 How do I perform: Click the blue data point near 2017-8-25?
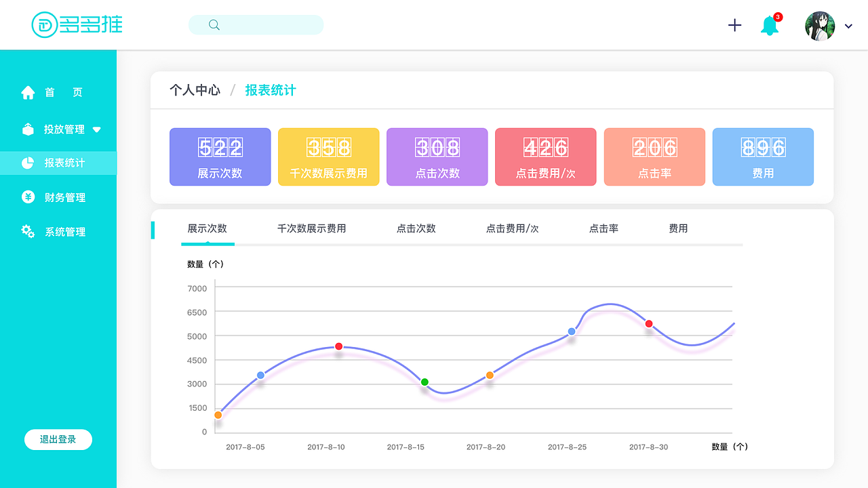(x=572, y=331)
